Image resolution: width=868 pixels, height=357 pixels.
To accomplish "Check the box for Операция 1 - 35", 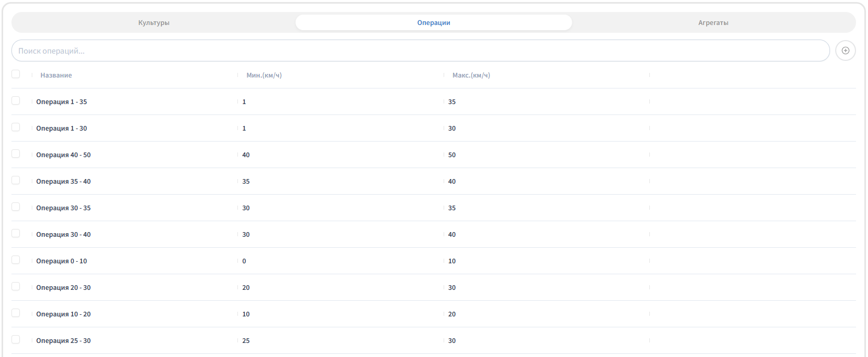I will point(16,101).
